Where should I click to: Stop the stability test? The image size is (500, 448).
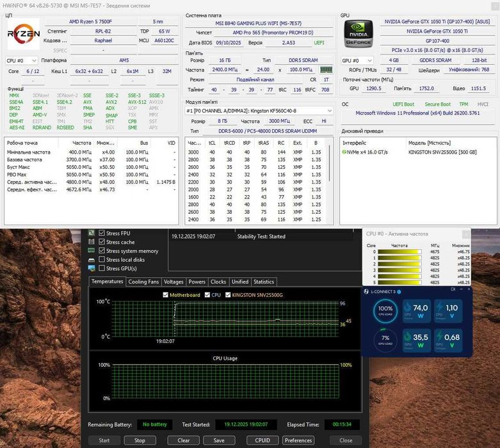pos(140,440)
